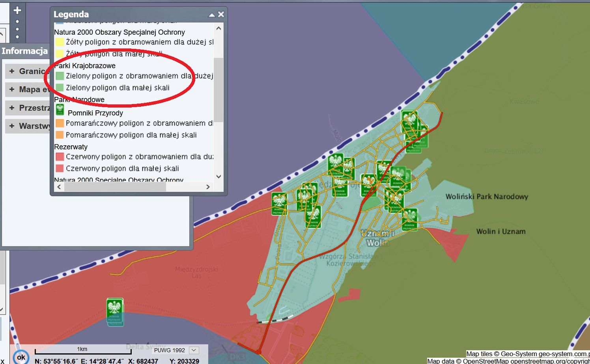Click the Legenda panel title
The image size is (590, 364).
[71, 14]
